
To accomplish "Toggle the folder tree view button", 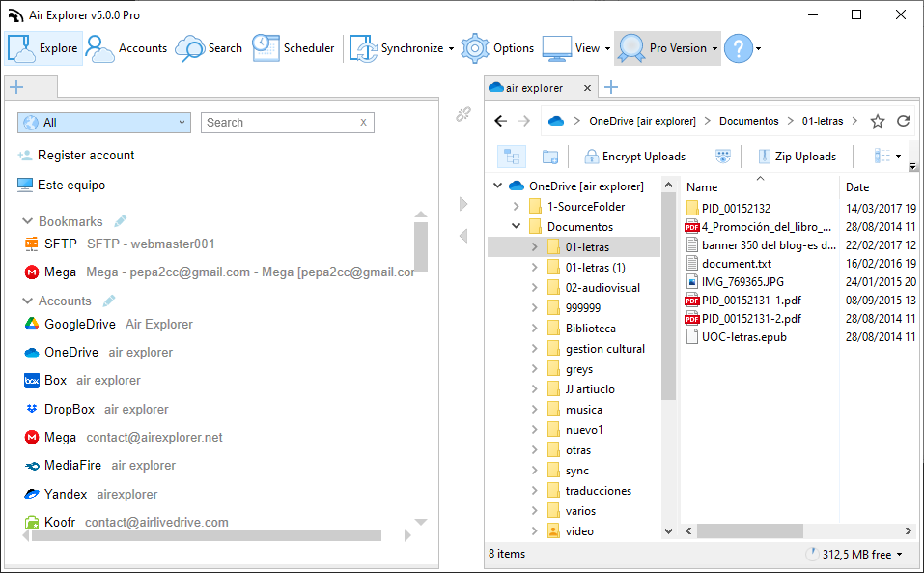I will [x=512, y=157].
